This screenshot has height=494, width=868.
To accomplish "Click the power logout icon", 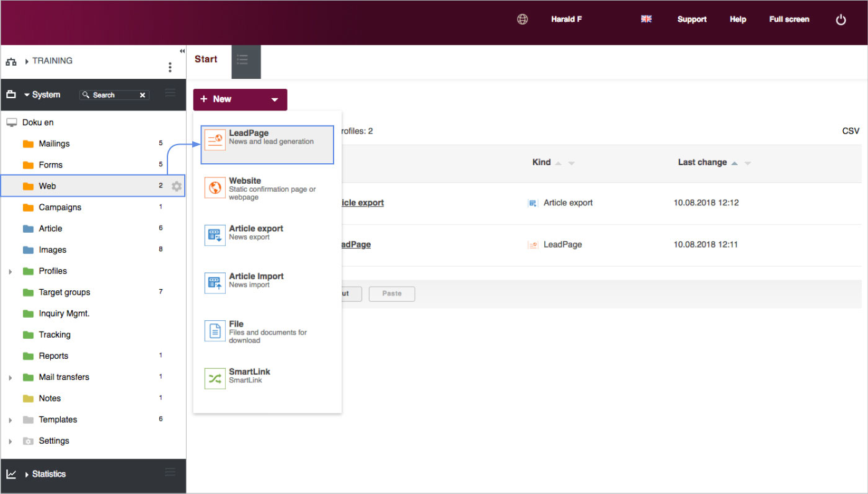I will [841, 20].
